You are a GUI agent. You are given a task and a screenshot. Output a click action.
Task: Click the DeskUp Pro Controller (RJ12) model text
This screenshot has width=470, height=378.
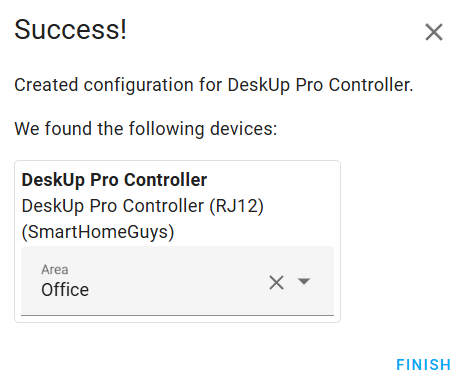[143, 206]
